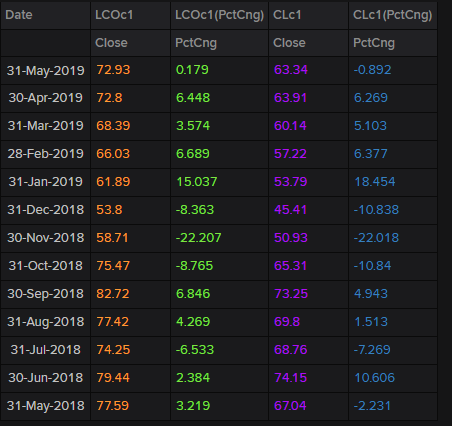Click the 30-Sep-2018 date cell
The image size is (452, 426).
coord(46,294)
